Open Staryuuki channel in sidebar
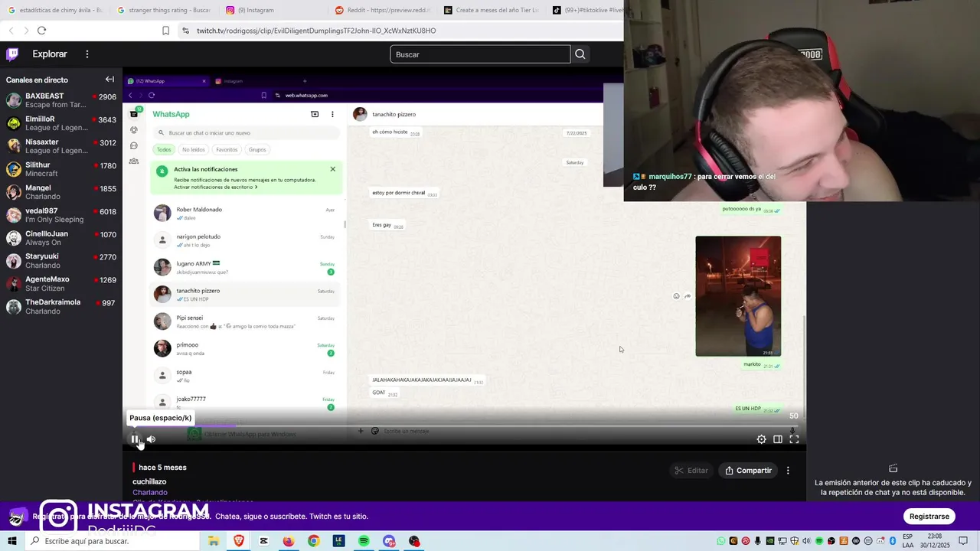Viewport: 980px width, 551px height. pos(61,261)
